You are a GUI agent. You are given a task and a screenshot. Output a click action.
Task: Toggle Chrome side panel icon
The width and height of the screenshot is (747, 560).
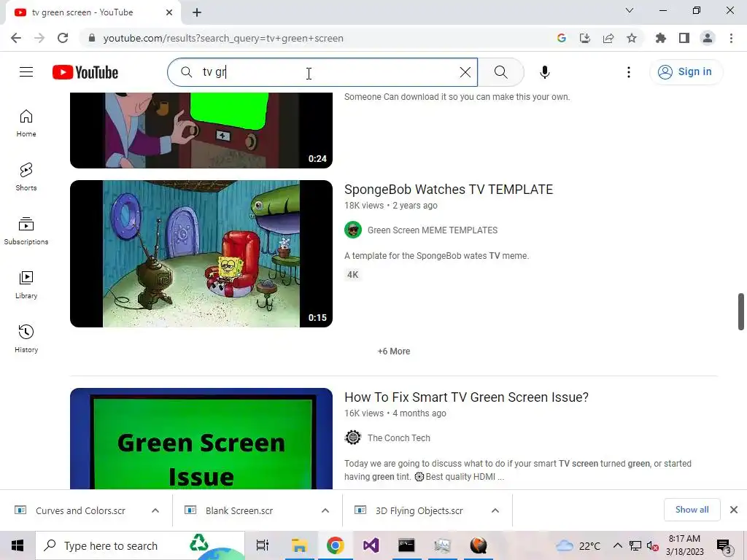(684, 38)
